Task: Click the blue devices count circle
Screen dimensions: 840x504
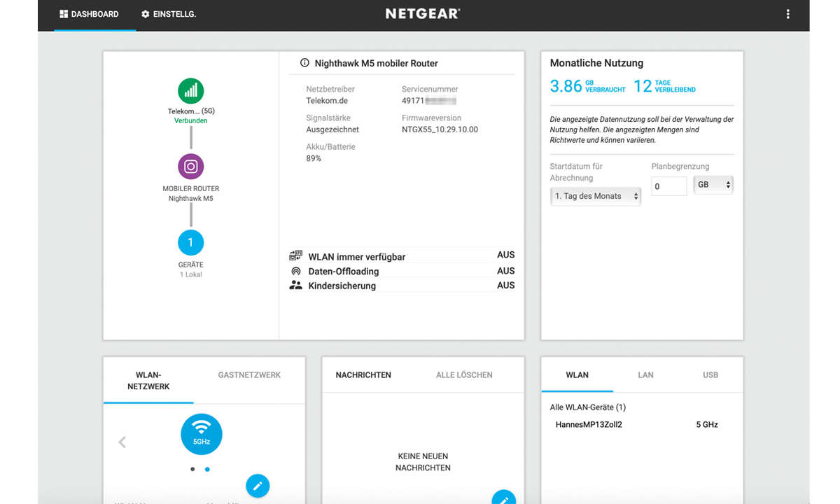Action: [x=190, y=243]
